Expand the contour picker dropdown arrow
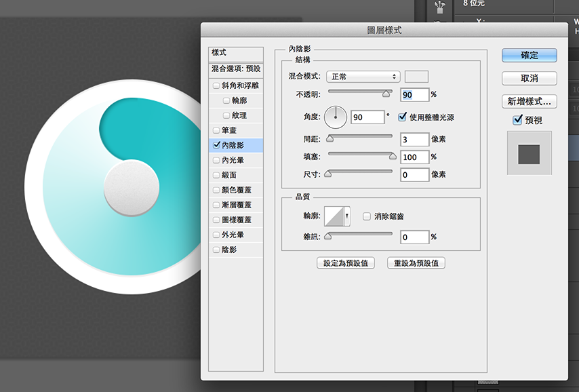This screenshot has height=392, width=579. coord(348,216)
